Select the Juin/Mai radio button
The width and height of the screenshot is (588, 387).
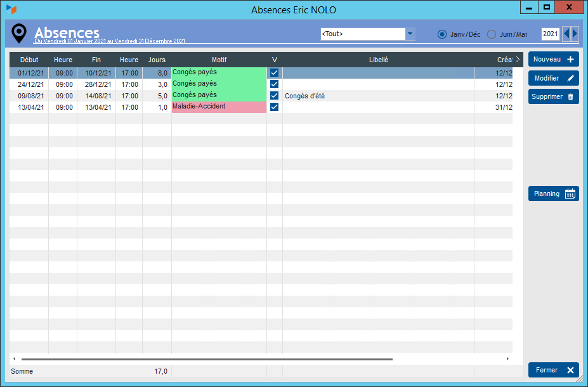click(x=492, y=34)
